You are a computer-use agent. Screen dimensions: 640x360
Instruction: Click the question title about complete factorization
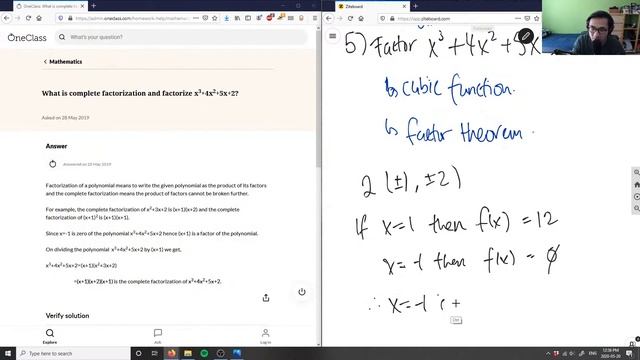point(140,93)
